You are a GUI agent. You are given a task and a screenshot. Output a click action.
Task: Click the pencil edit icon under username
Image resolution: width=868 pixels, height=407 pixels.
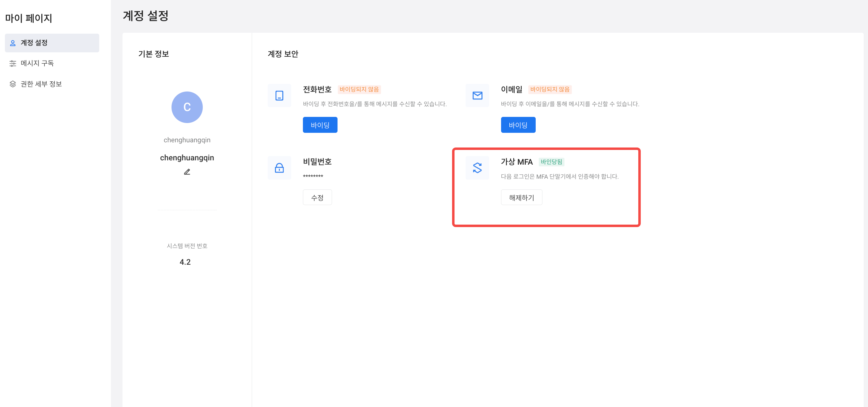[x=187, y=172]
